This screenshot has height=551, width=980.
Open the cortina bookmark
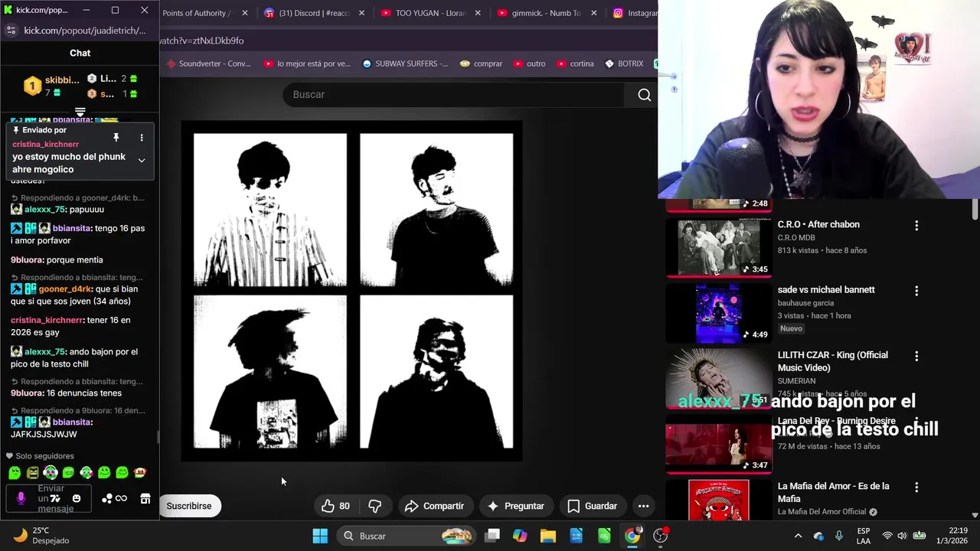575,64
